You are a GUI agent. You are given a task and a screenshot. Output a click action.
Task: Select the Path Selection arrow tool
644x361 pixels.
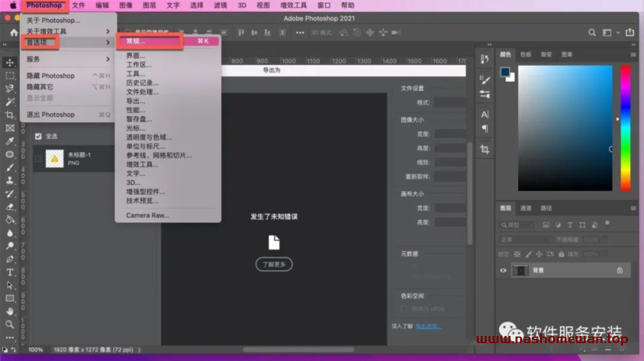10,285
